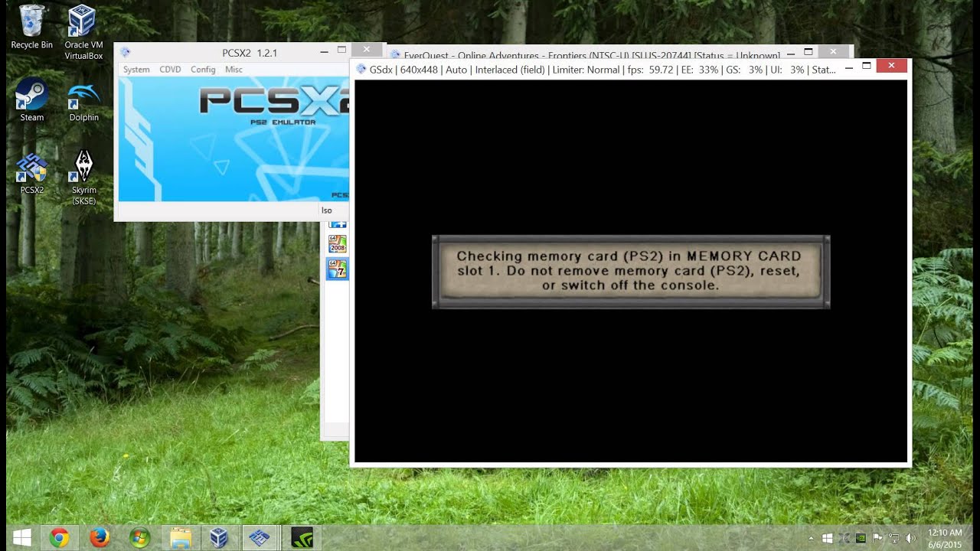Click the 2008 icon in the background window
This screenshot has height=551, width=980.
(338, 244)
